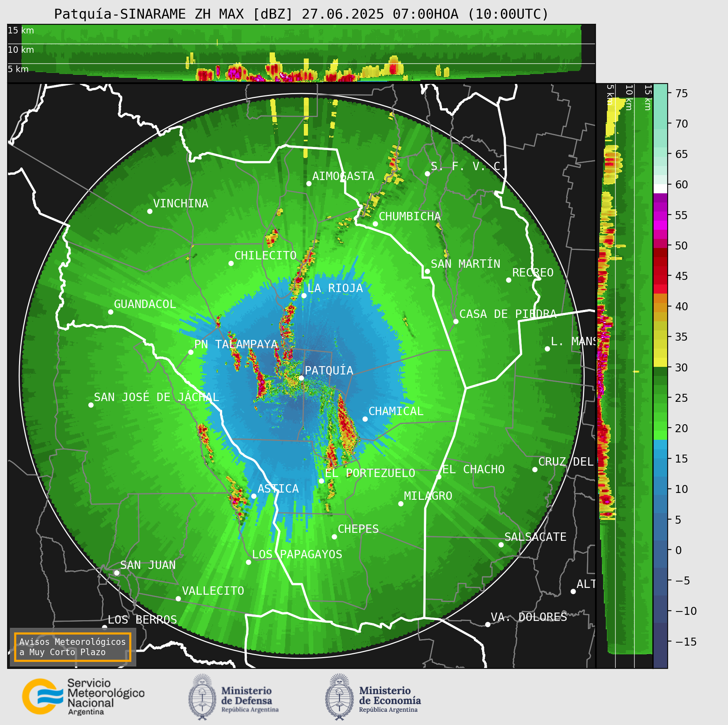This screenshot has height=725, width=728.
Task: Click the 10 km label in top cross-section
Action: coord(21,50)
